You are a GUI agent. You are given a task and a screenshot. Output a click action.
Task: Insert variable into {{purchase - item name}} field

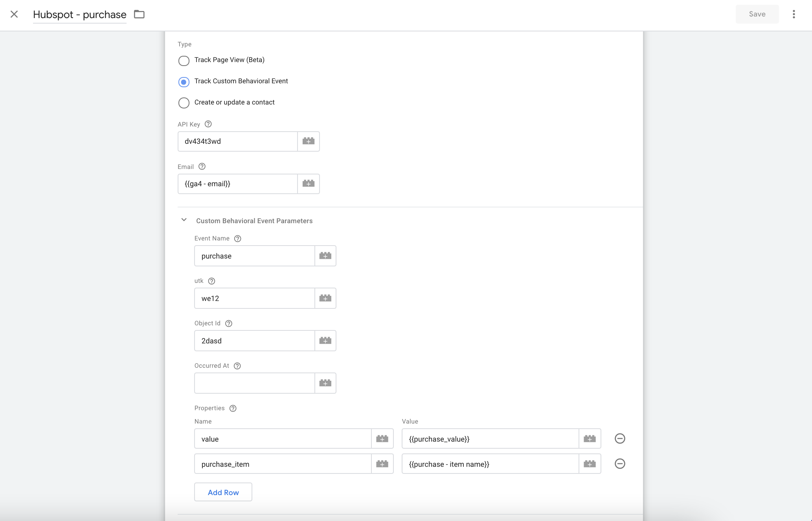(x=590, y=464)
